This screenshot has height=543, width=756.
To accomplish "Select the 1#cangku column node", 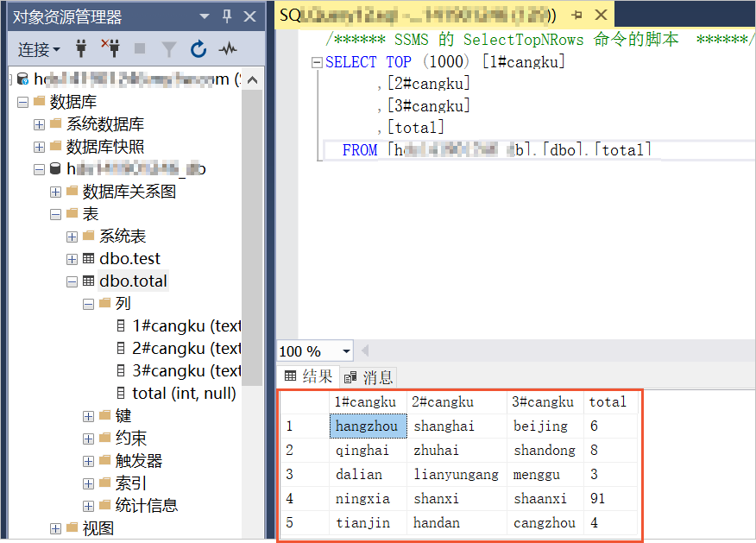I will pyautogui.click(x=186, y=326).
